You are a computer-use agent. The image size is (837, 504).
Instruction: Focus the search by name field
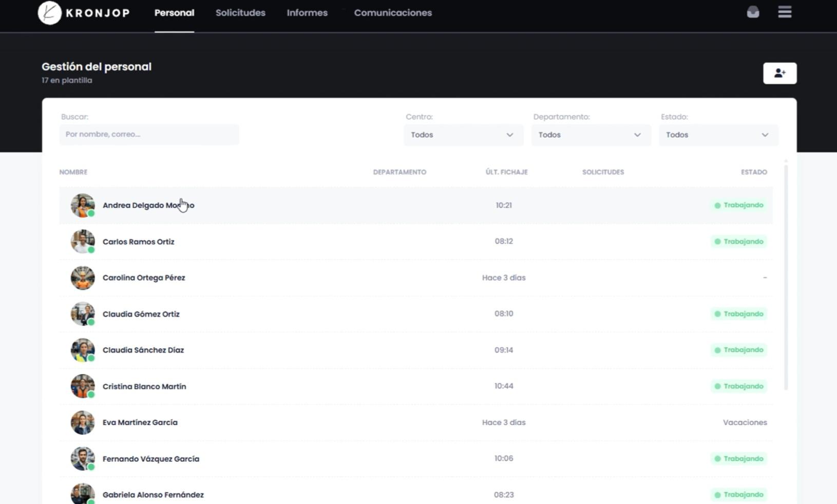pyautogui.click(x=149, y=134)
